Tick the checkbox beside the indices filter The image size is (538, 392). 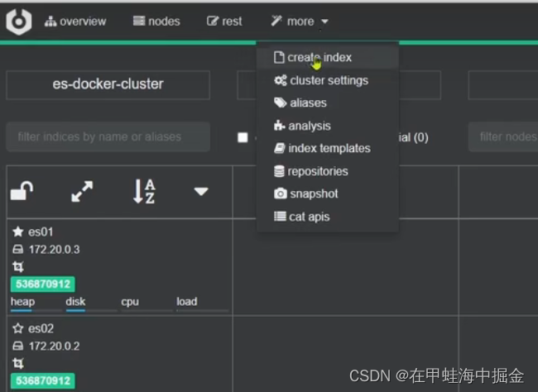243,137
